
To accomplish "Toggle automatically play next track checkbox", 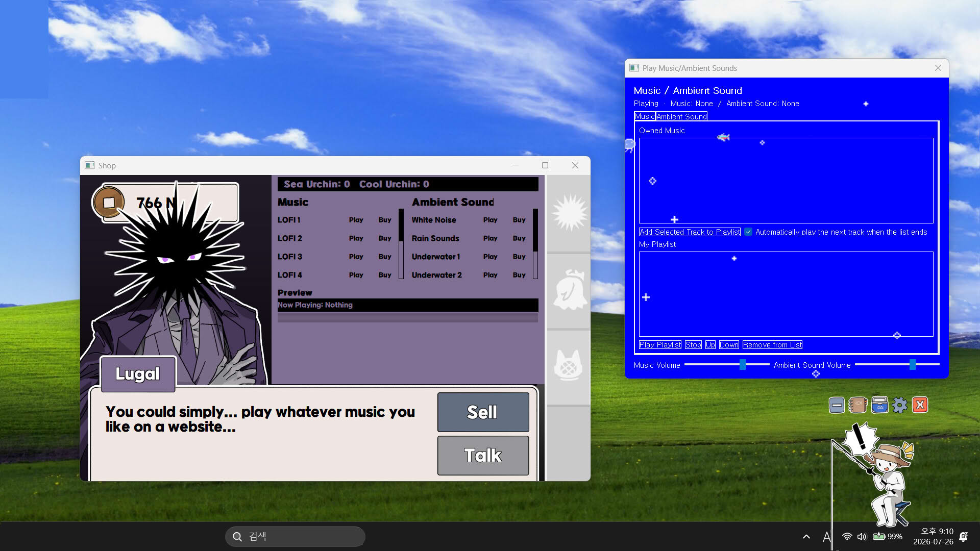I will coord(748,232).
